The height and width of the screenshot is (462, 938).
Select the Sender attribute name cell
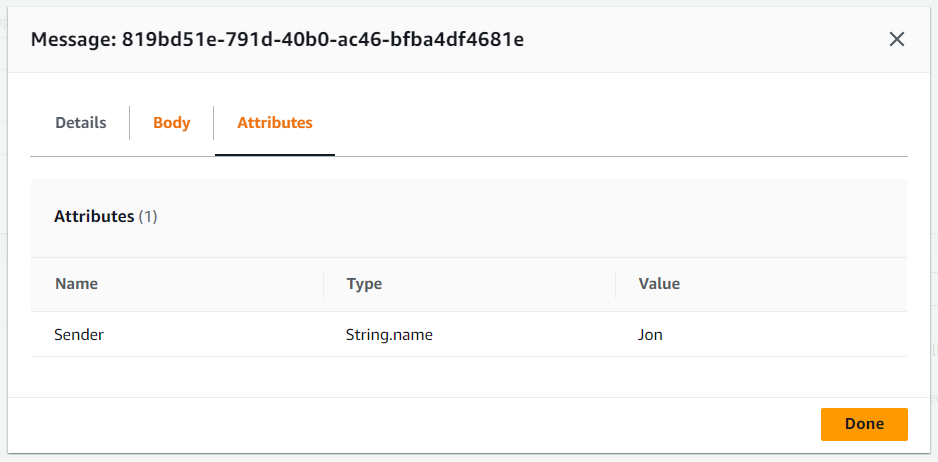coord(79,335)
